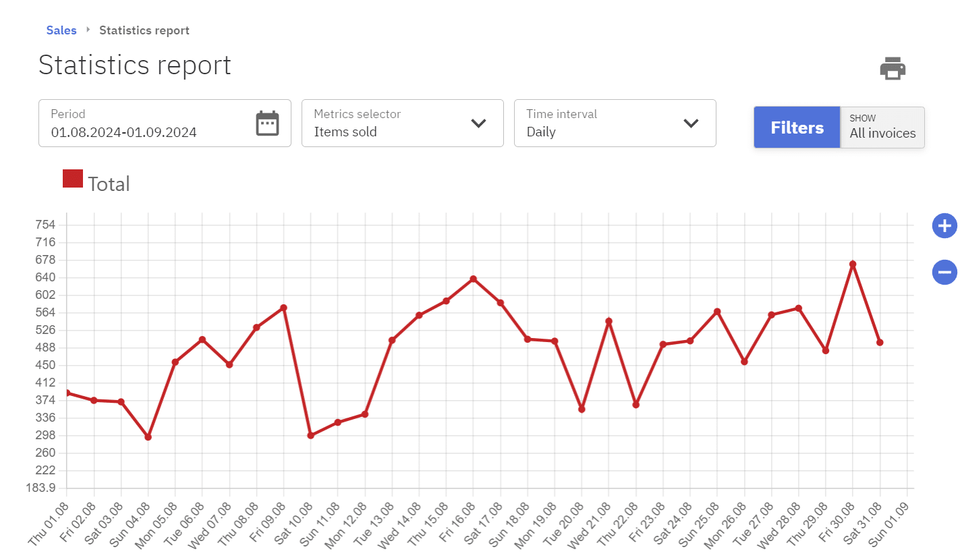Click the Statistics report breadcrumb item
Viewport: 962px width, 560px height.
tap(144, 30)
